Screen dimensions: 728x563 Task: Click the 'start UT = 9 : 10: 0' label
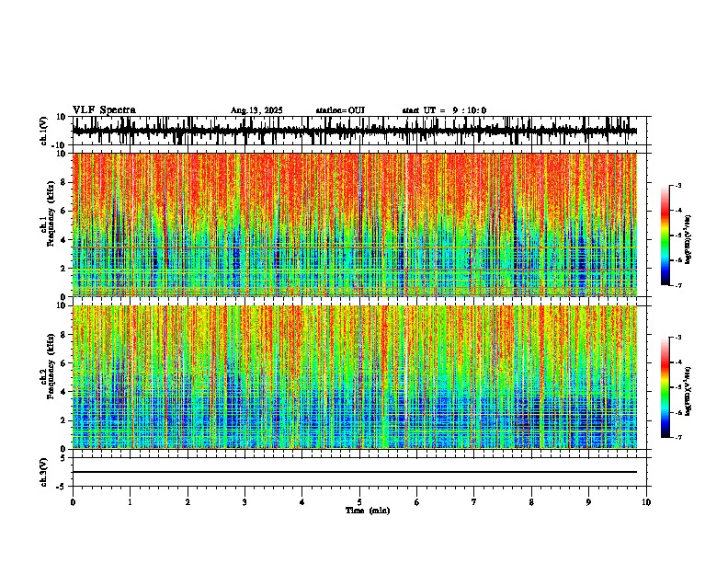pos(444,110)
